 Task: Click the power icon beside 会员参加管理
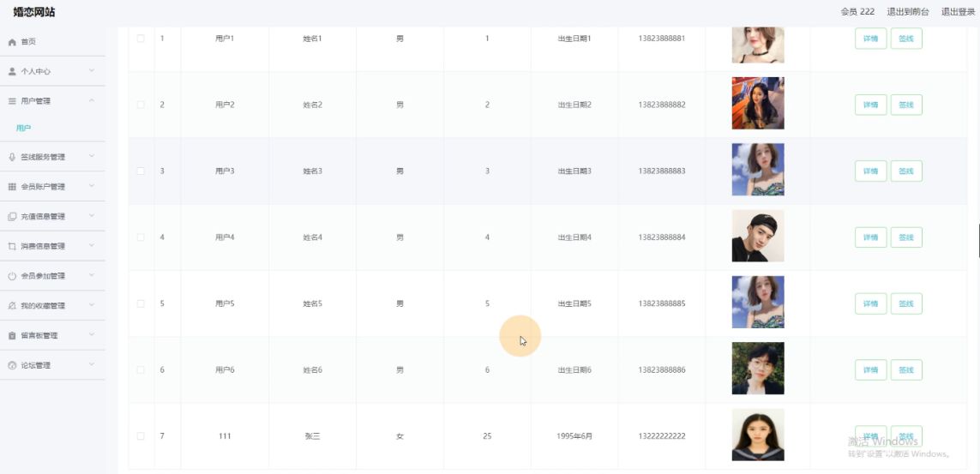pyautogui.click(x=12, y=276)
